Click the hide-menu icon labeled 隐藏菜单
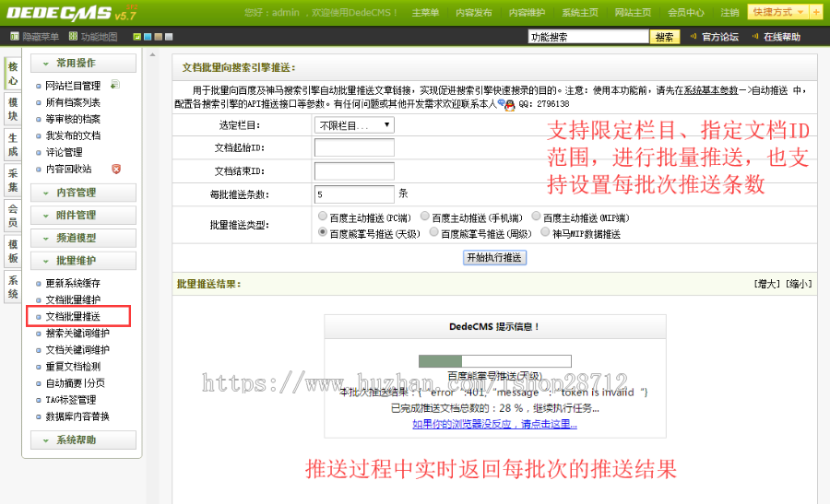The width and height of the screenshot is (830, 504). tap(14, 37)
